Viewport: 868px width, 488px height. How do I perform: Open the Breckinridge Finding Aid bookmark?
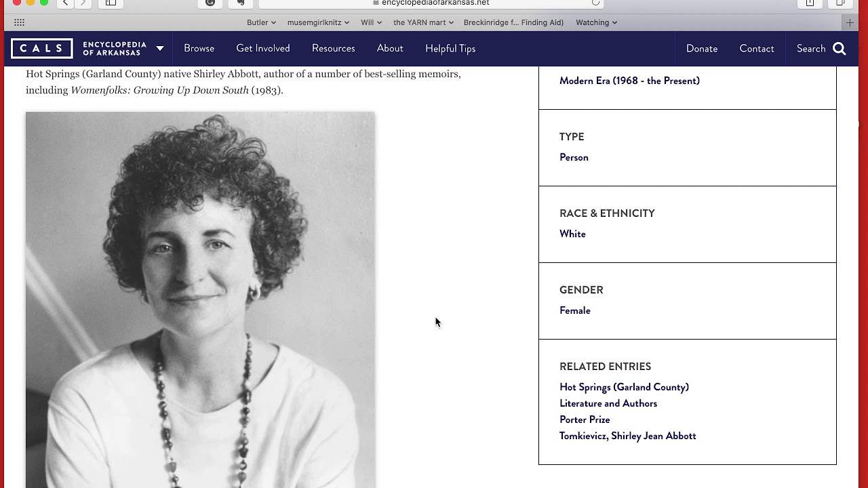pos(513,22)
